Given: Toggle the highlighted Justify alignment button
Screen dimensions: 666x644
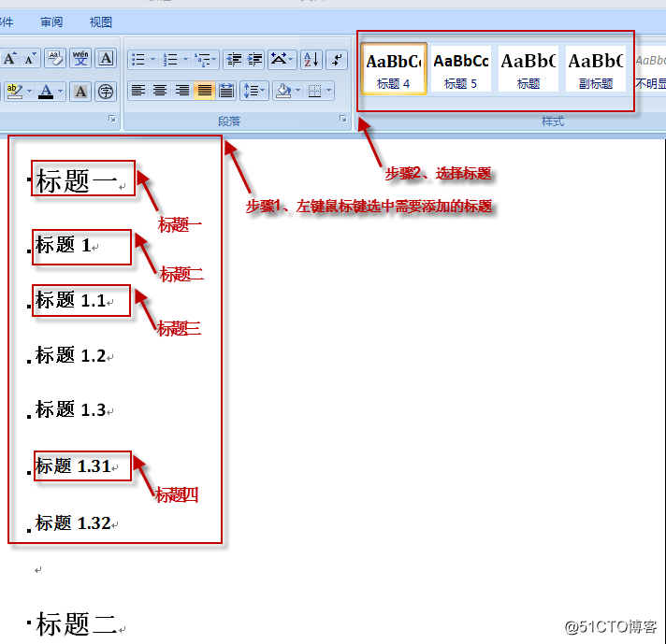Looking at the screenshot, I should click(204, 91).
